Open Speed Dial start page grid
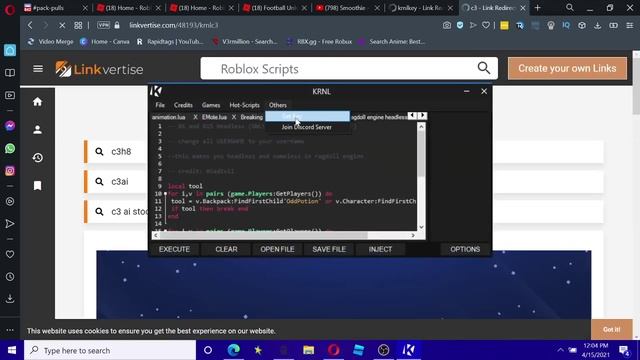Image resolution: width=640 pixels, height=360 pixels. point(78,25)
